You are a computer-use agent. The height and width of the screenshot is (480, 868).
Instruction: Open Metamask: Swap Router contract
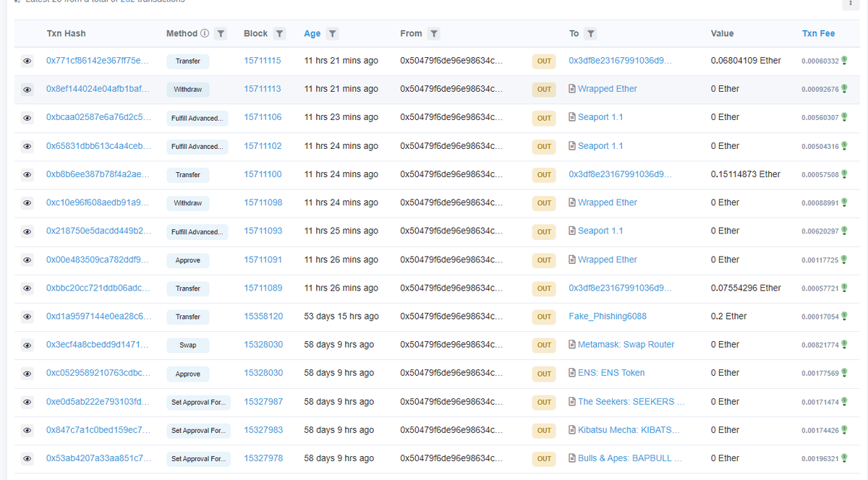626,345
